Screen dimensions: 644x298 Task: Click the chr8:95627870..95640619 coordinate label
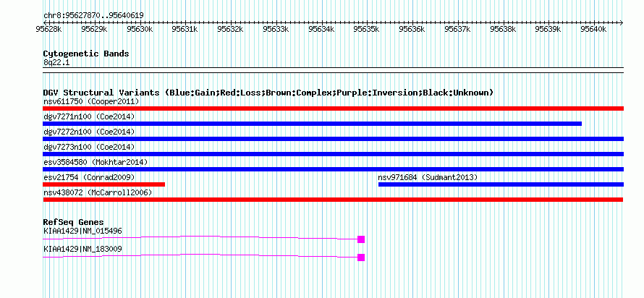[x=93, y=16]
